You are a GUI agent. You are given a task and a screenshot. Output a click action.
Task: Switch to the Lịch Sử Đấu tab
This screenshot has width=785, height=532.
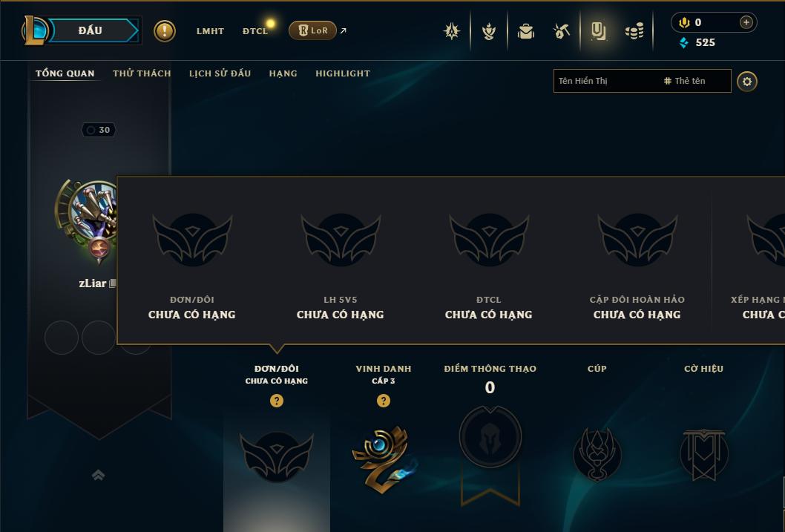(220, 73)
